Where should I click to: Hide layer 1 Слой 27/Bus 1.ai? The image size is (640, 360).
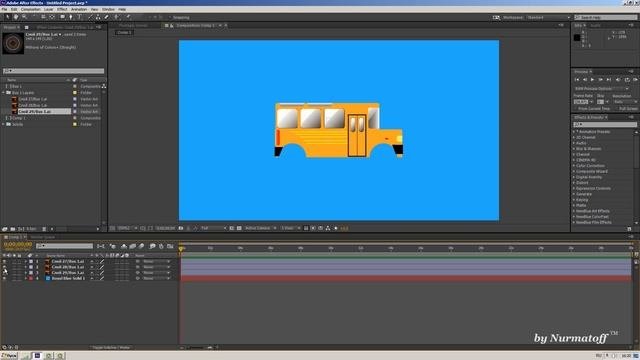(4, 261)
